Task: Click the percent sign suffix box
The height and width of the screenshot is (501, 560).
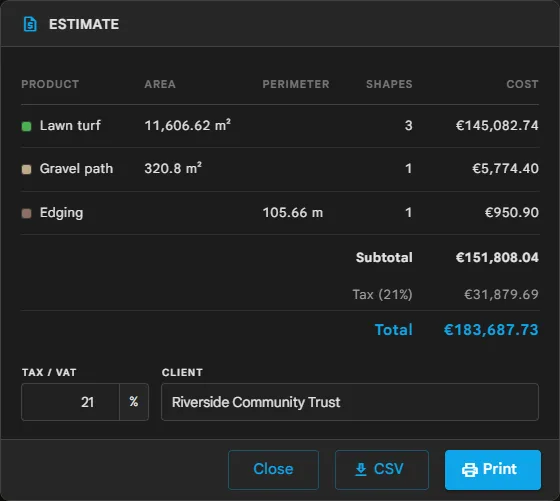Action: click(134, 402)
